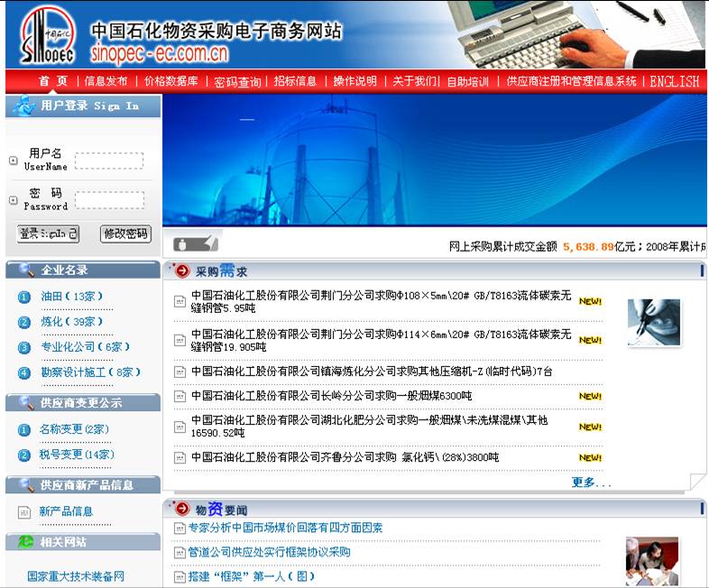Open 新产品信息 link
The image size is (709, 588).
coord(66,511)
